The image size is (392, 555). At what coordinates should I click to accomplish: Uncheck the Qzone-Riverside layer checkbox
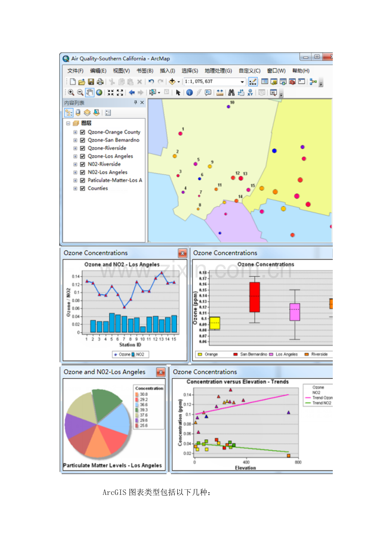[x=83, y=148]
